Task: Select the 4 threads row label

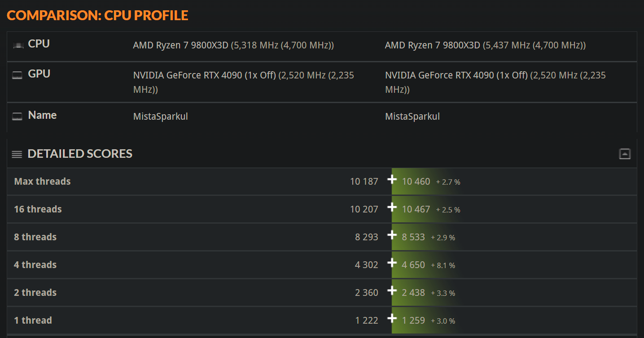Action: (x=35, y=265)
